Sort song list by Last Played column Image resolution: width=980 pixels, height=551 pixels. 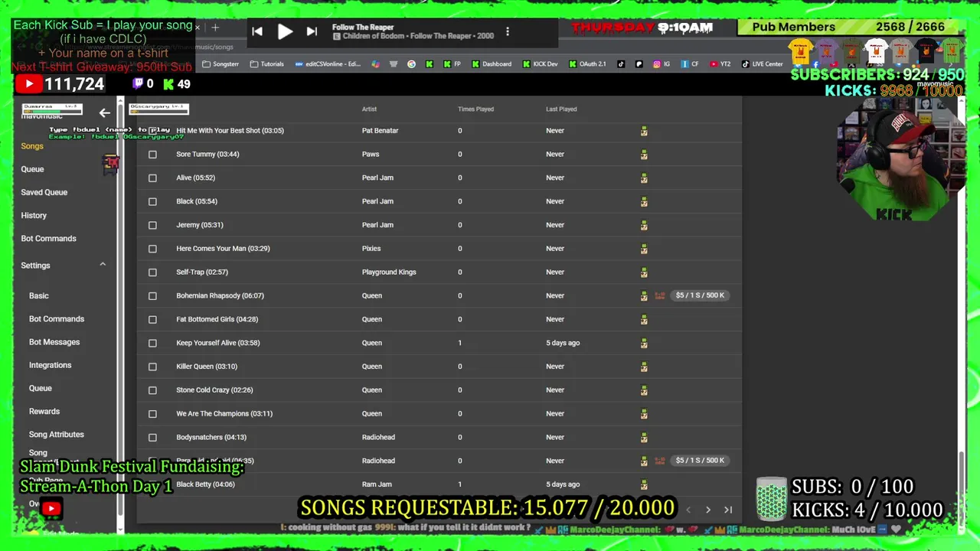(x=561, y=109)
